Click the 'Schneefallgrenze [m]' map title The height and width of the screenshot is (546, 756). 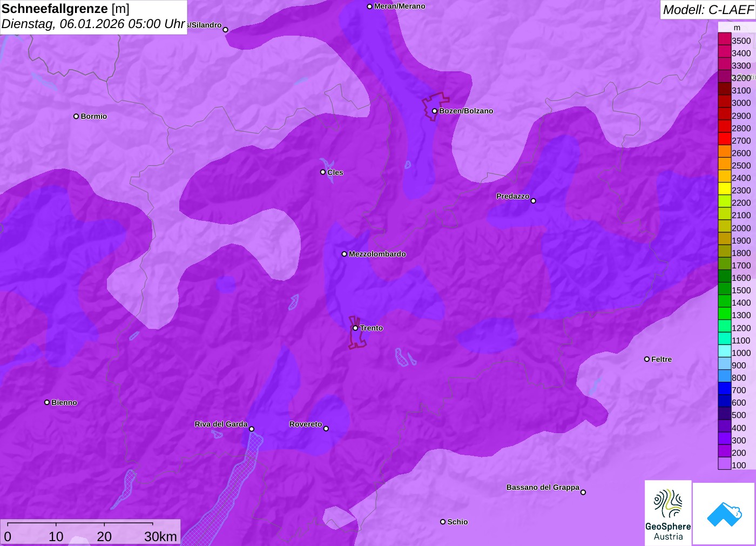(x=65, y=9)
